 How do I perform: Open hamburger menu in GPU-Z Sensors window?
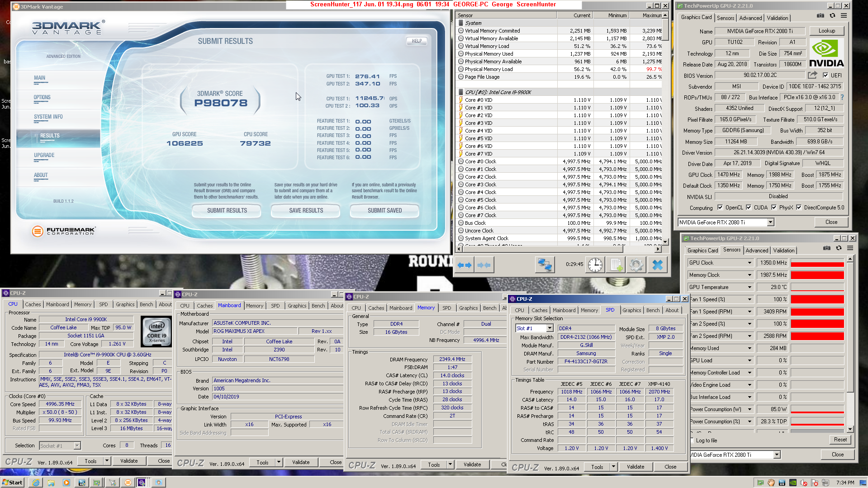point(850,248)
